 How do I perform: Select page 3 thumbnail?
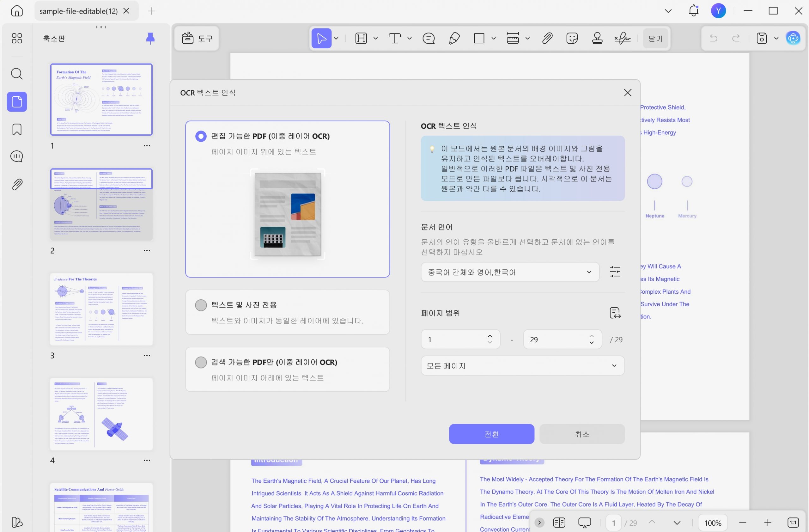pyautogui.click(x=101, y=309)
